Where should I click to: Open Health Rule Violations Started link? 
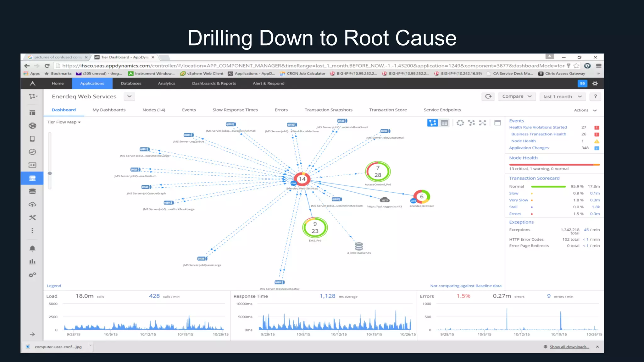(x=538, y=127)
